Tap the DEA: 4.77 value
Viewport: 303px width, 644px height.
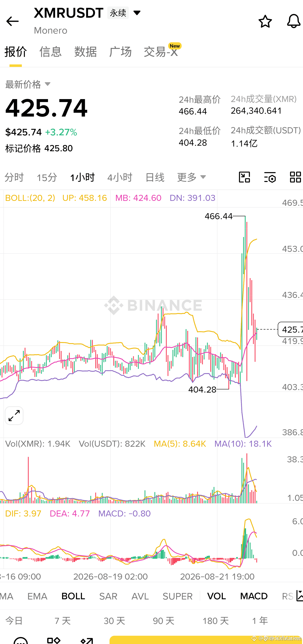tap(70, 514)
